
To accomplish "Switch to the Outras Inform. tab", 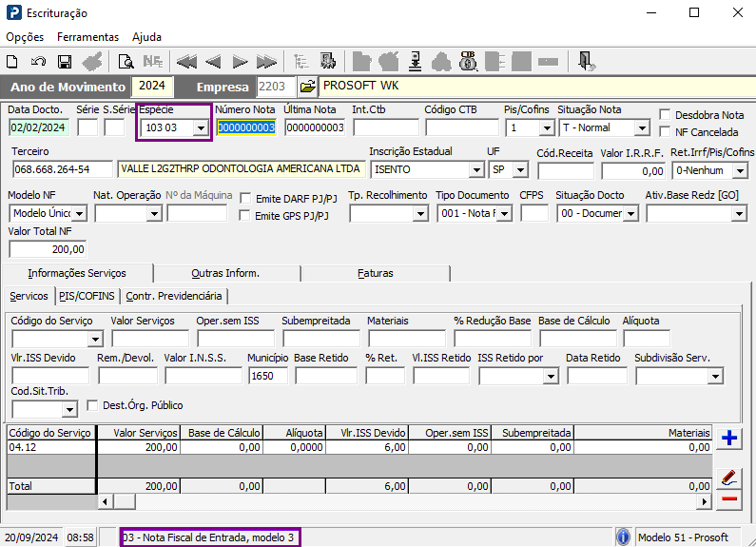I will [x=225, y=273].
